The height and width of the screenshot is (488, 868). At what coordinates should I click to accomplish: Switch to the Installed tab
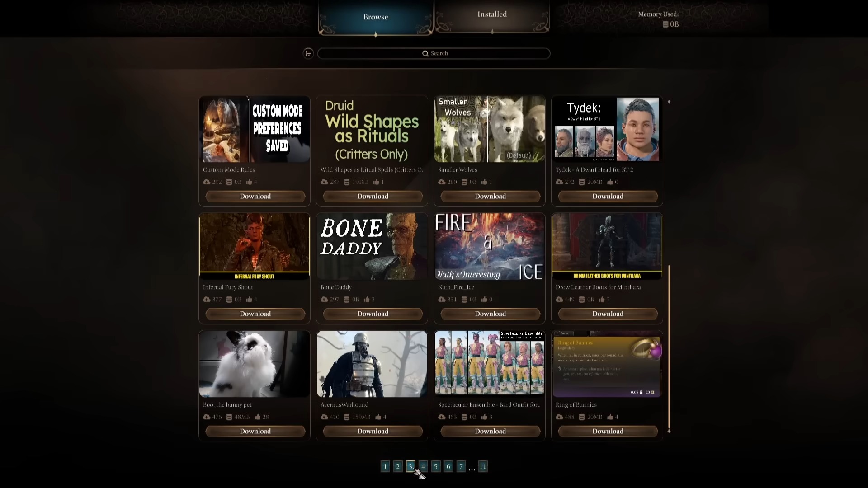pos(492,14)
